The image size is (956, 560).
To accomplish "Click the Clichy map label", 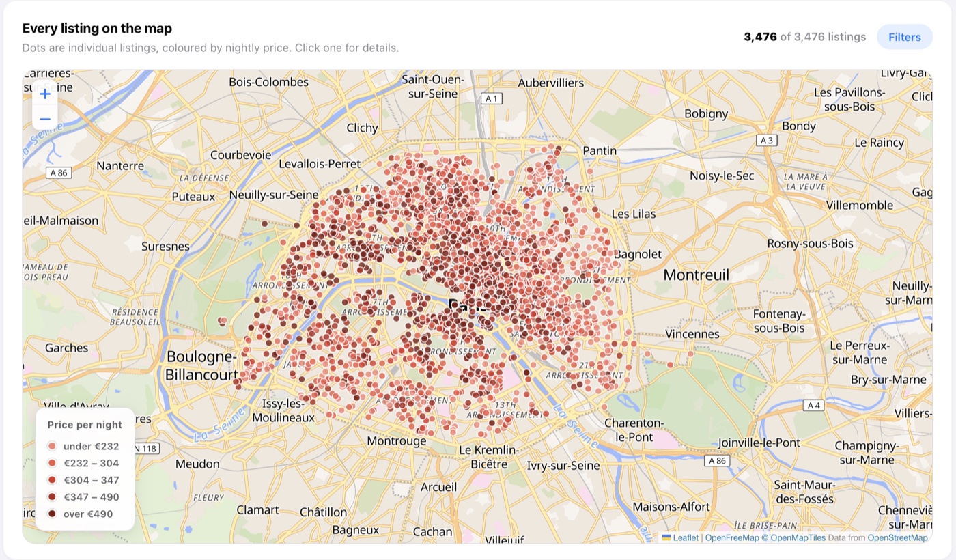I will click(362, 128).
